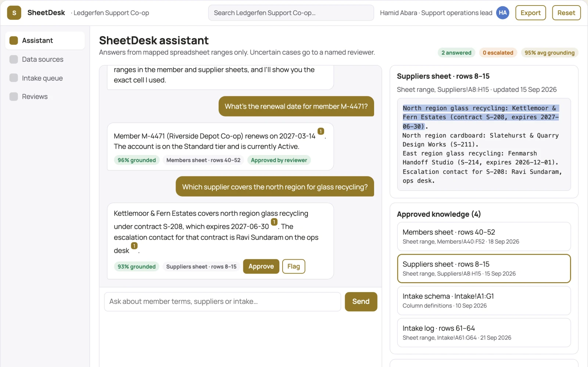Viewport: 588px width, 367px height.
Task: Open the Assistant section in sidebar
Action: pos(45,40)
